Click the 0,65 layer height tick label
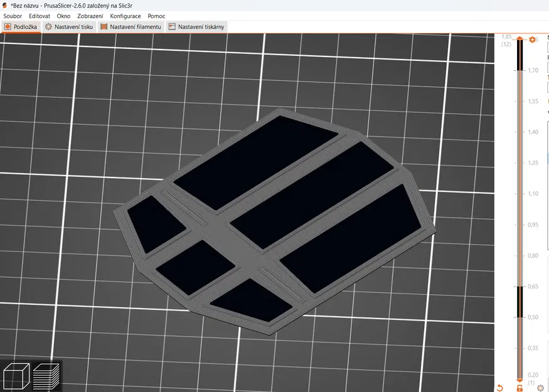This screenshot has height=392, width=549. coord(533,286)
